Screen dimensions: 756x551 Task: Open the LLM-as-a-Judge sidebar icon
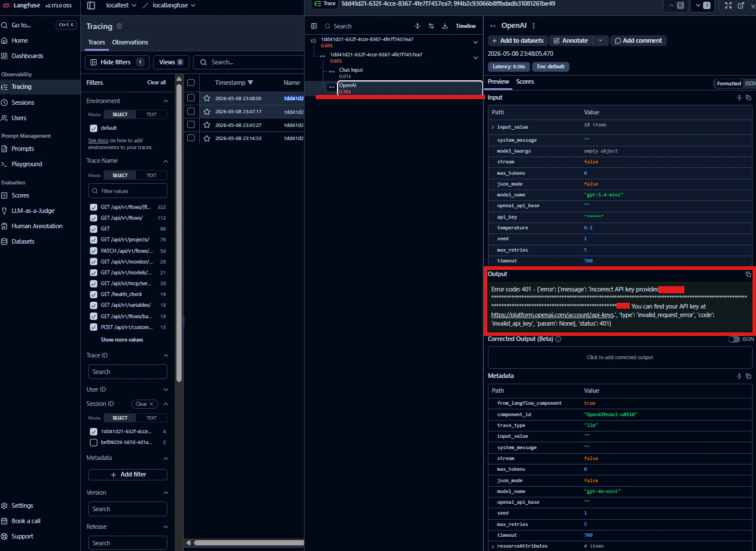5,211
